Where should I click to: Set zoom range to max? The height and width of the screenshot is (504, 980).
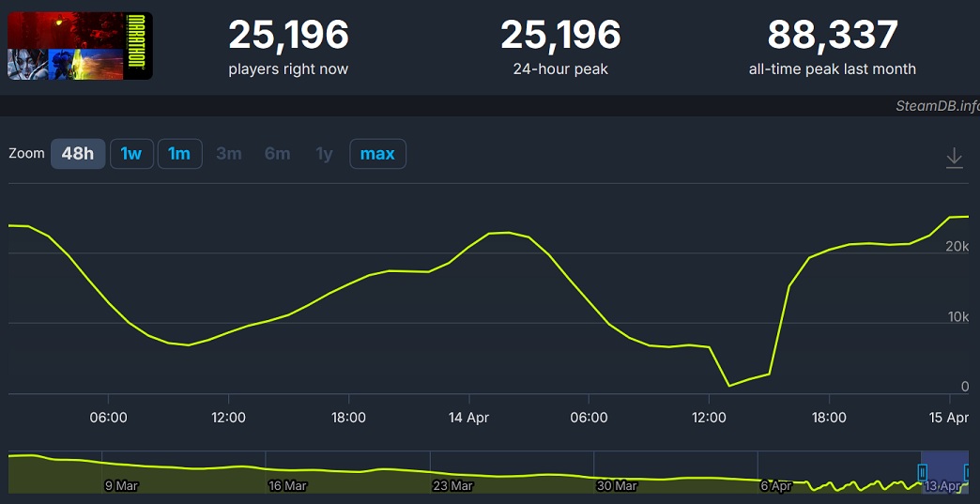[377, 154]
